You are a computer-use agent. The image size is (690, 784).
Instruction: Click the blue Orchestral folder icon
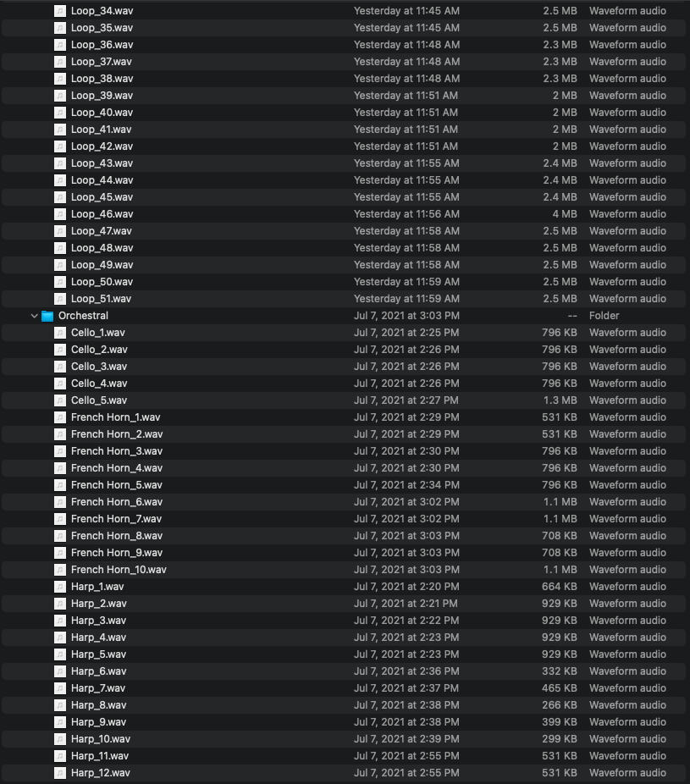tap(47, 316)
